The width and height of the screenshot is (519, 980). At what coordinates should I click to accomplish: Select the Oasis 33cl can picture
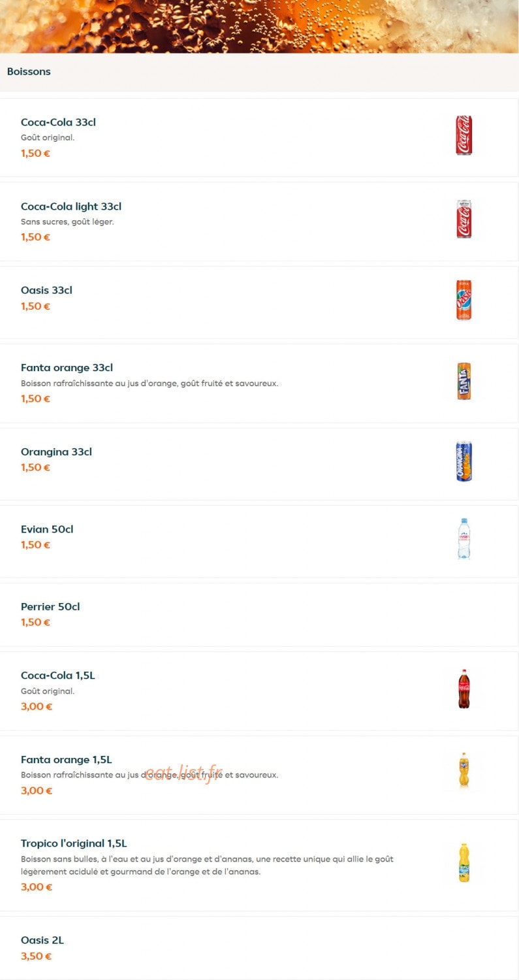pyautogui.click(x=464, y=300)
